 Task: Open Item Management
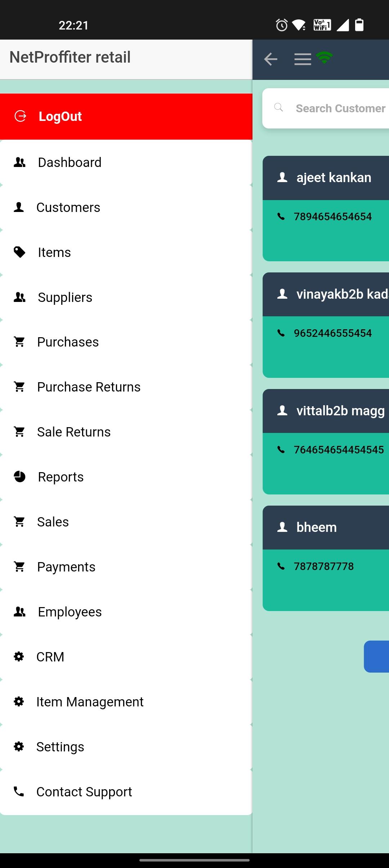coord(126,702)
